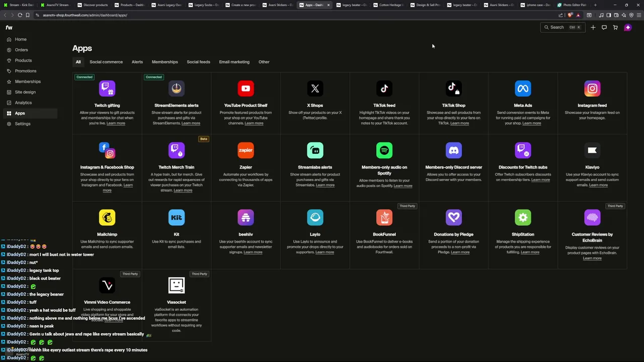
Task: Open the TikTok feed app icon
Action: point(384,88)
